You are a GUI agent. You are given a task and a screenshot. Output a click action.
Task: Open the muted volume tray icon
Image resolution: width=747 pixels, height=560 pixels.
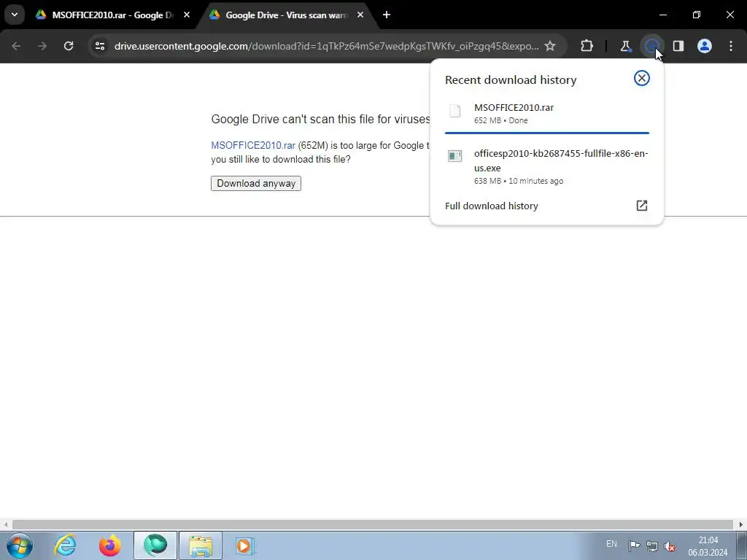click(670, 546)
